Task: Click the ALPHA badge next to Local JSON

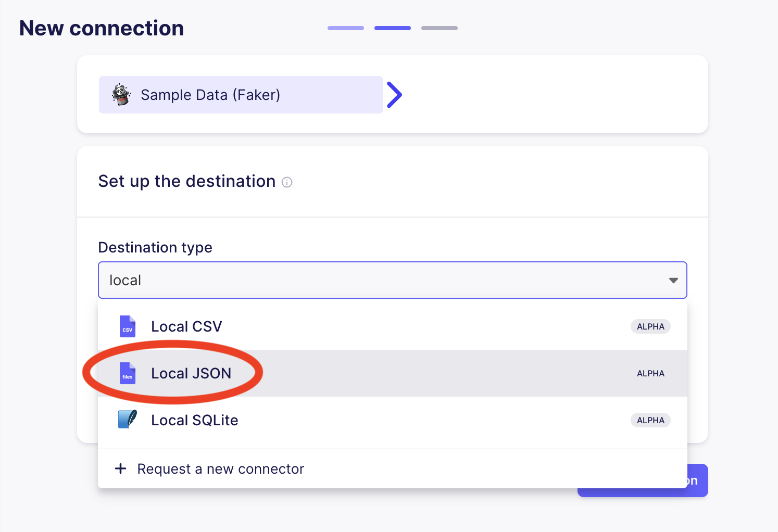Action: coord(650,373)
